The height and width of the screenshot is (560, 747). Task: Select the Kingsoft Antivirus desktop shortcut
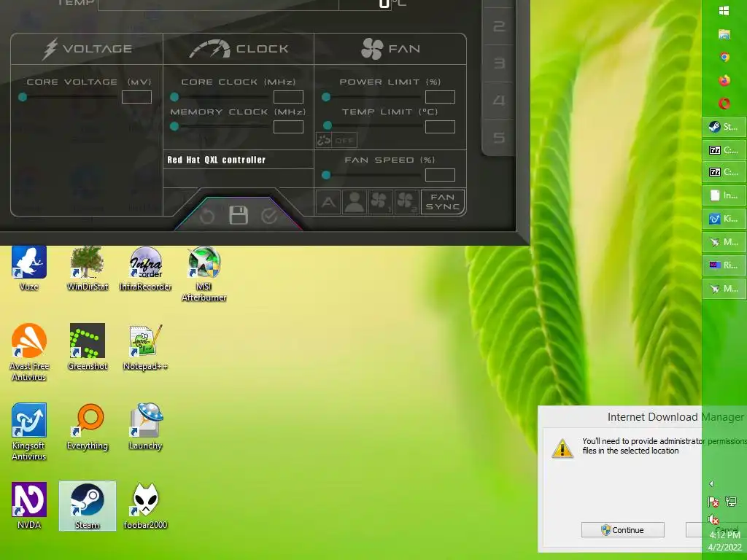tap(29, 432)
